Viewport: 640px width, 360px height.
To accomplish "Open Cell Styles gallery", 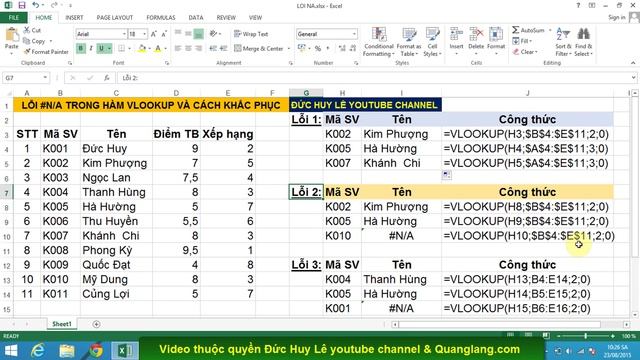I will pyautogui.click(x=432, y=42).
